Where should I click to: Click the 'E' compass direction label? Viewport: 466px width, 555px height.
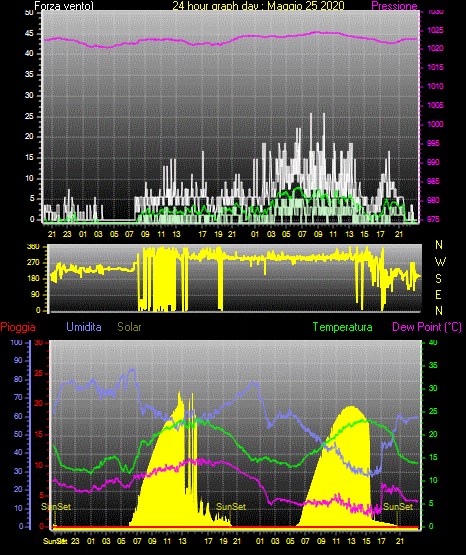439,294
